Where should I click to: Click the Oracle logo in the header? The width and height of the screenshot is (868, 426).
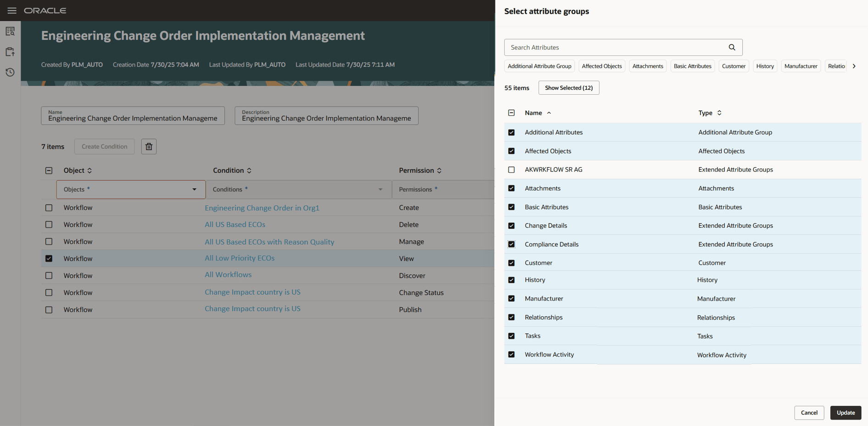(x=45, y=10)
